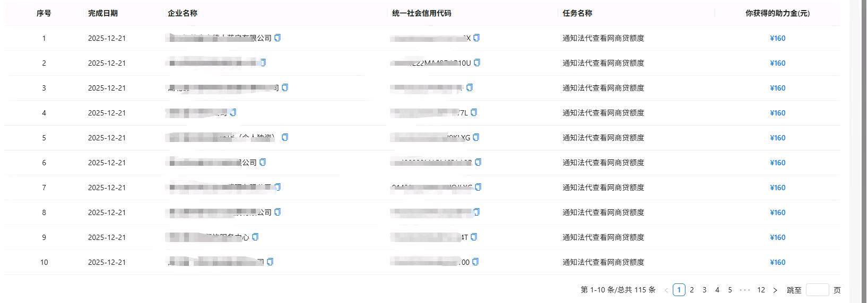The width and height of the screenshot is (868, 303).
Task: Copy the company name in row 3
Action: (285, 88)
